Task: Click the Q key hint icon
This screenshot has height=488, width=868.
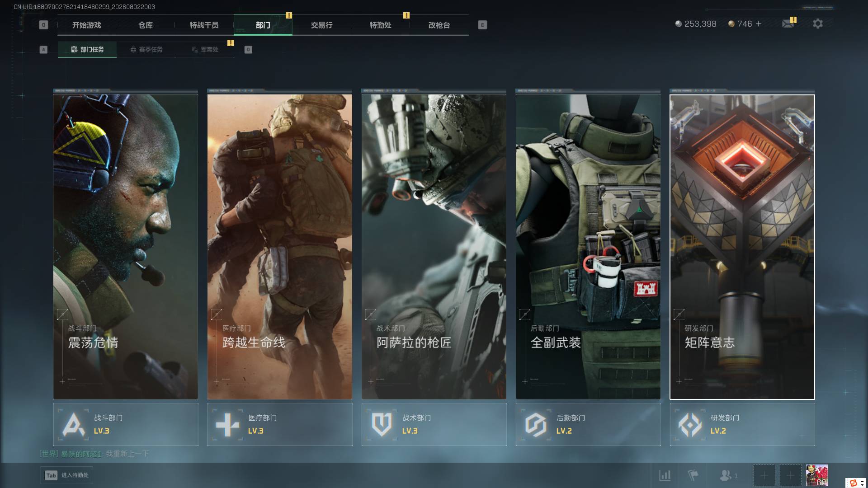Action: coord(43,25)
